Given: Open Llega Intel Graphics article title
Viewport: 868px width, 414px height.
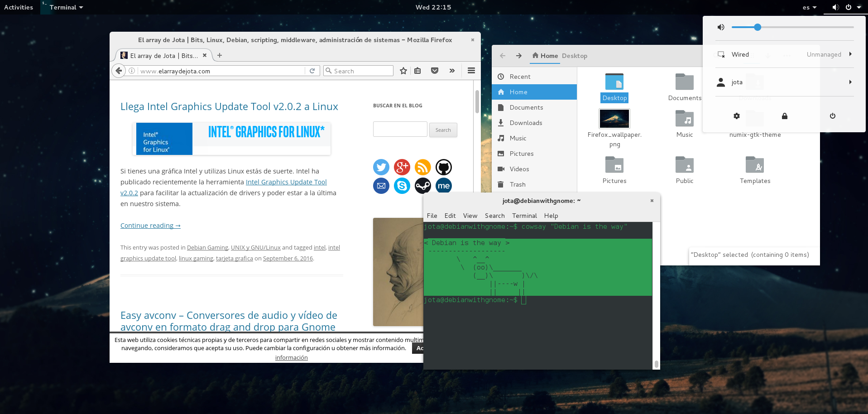Looking at the screenshot, I should click(x=229, y=106).
